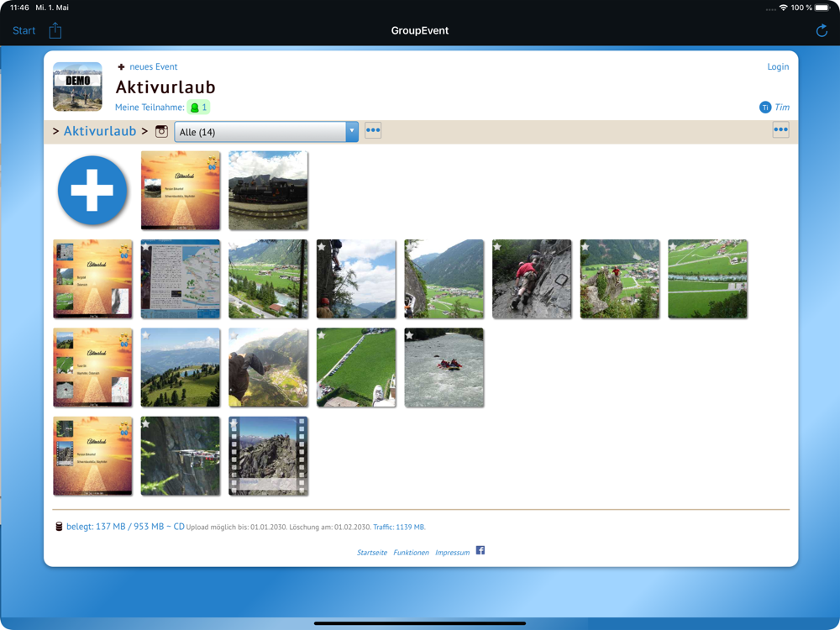Click the battery indicator in status bar

[822, 8]
